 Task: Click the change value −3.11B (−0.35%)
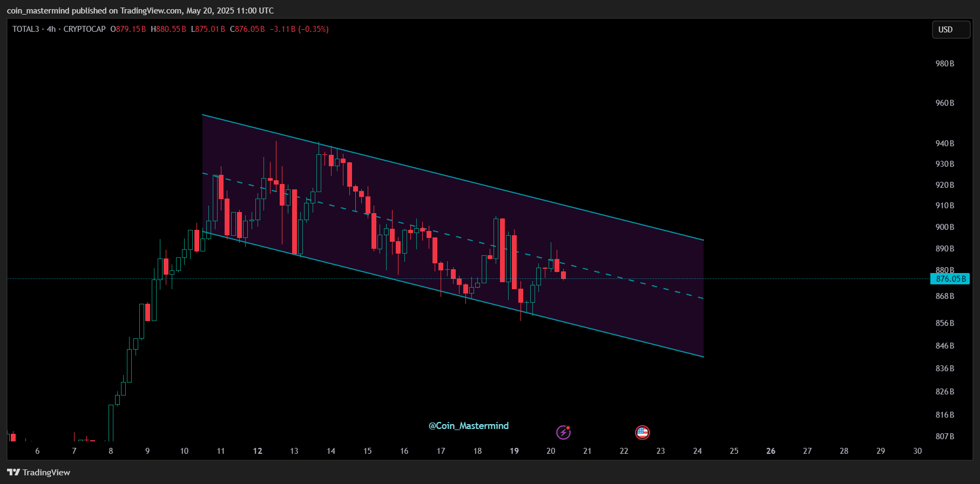click(299, 29)
